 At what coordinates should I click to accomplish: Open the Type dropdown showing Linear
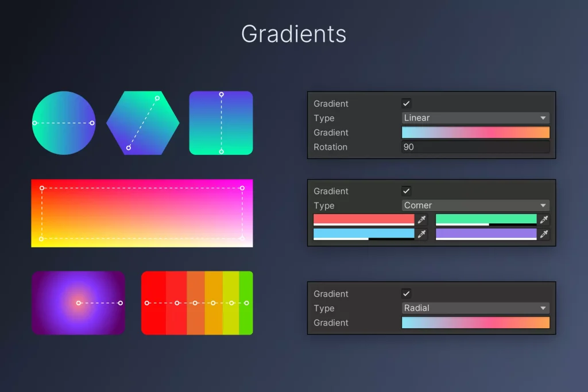tap(475, 118)
